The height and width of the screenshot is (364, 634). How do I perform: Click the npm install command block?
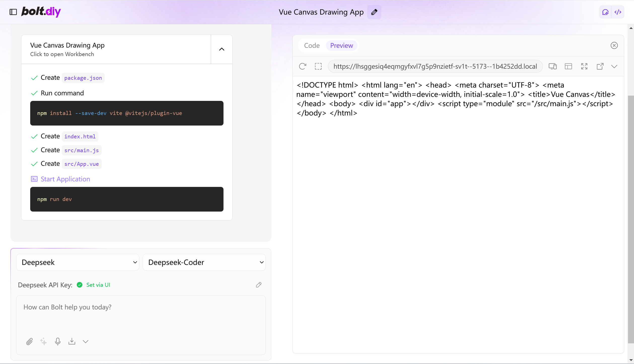click(127, 113)
